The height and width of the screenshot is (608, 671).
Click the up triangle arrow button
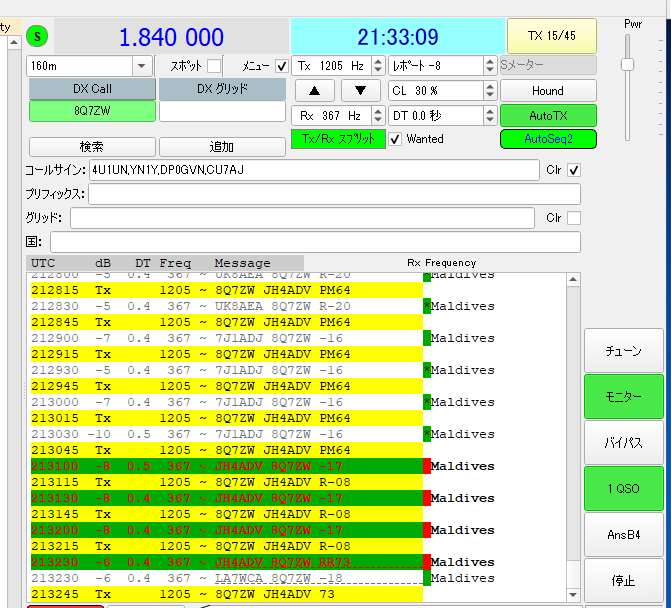pos(315,90)
